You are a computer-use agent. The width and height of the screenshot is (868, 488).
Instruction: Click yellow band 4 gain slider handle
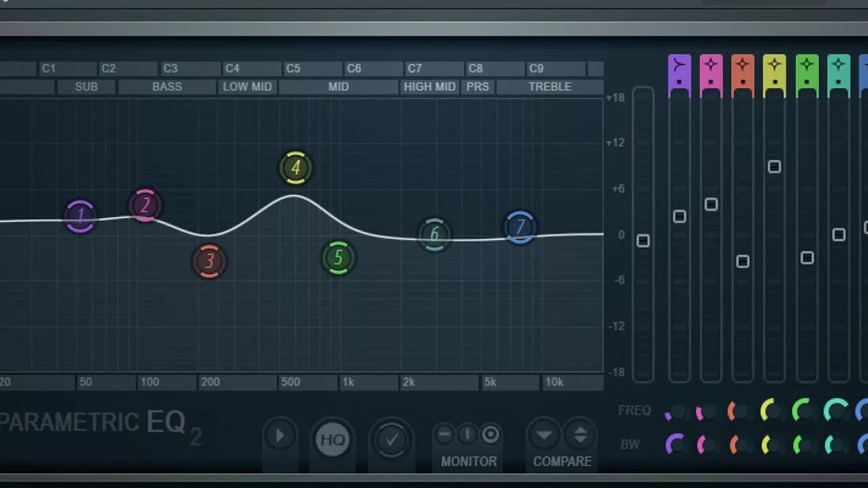point(774,166)
